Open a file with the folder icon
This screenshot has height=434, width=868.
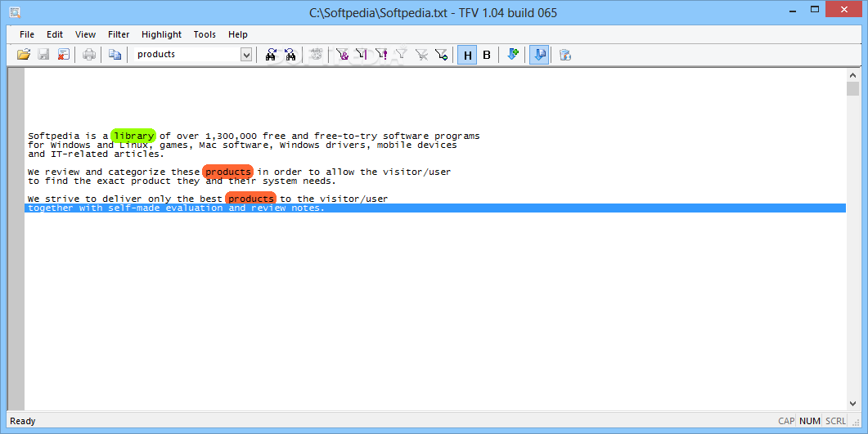(x=23, y=54)
